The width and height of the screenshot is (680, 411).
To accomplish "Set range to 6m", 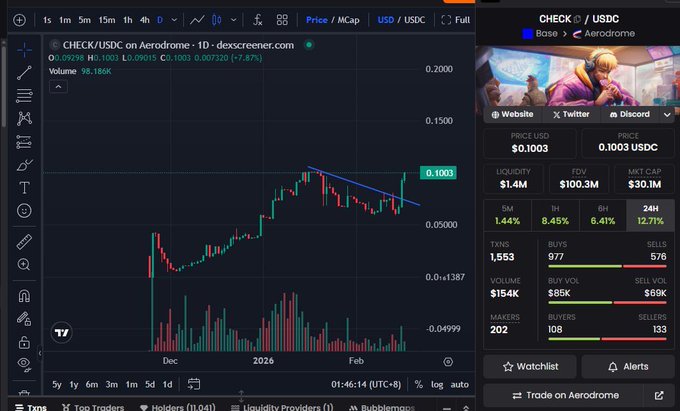I will 92,385.
